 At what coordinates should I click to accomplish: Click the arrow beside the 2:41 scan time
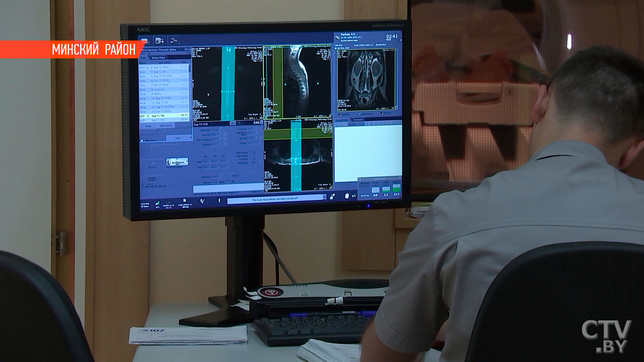click(x=262, y=123)
